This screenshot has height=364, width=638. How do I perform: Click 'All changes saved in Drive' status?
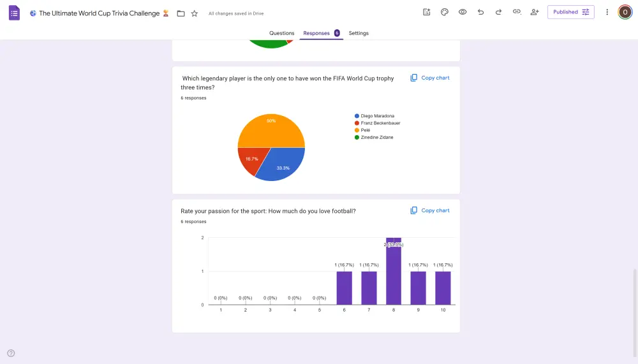coord(236,13)
